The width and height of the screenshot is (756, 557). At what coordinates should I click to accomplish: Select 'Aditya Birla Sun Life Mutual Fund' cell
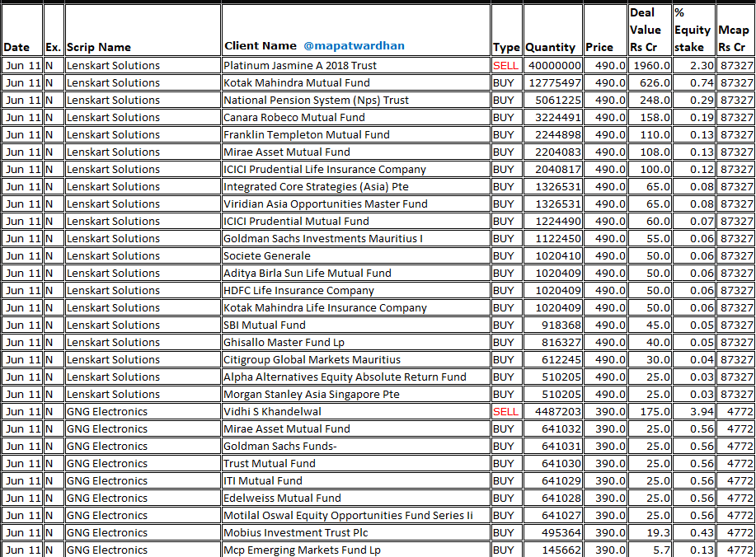pyautogui.click(x=356, y=274)
